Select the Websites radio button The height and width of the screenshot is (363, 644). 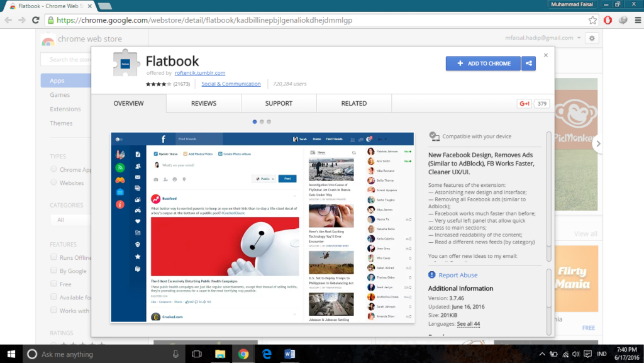(x=53, y=182)
